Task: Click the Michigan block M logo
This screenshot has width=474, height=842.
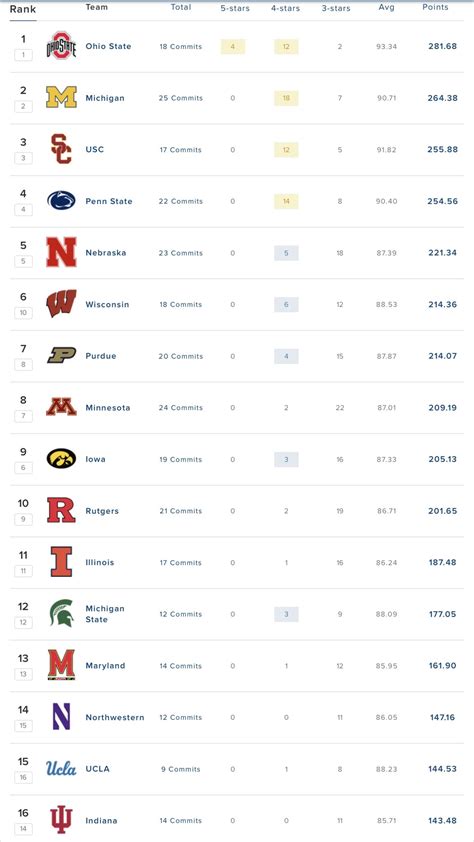Action: point(61,97)
